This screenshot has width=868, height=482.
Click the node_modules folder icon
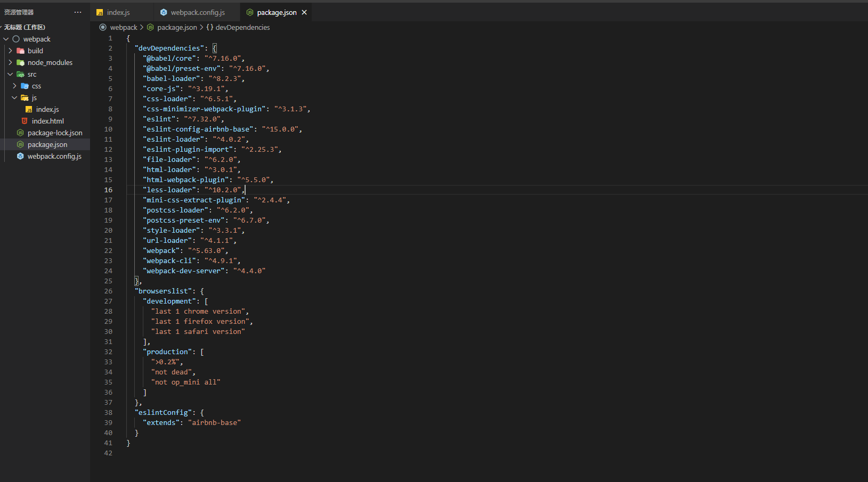(20, 62)
